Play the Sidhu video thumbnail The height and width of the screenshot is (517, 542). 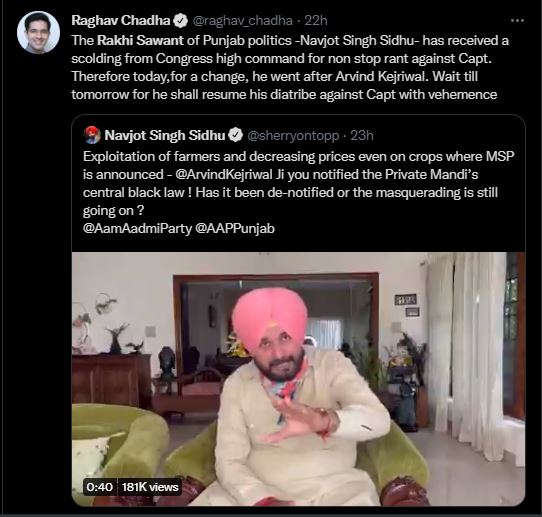coord(298,379)
